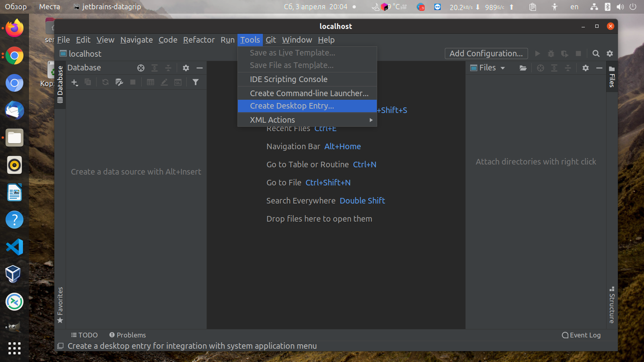Viewport: 644px width, 362px height.
Task: Click the Search Everywhere magnifier icon
Action: point(596,53)
